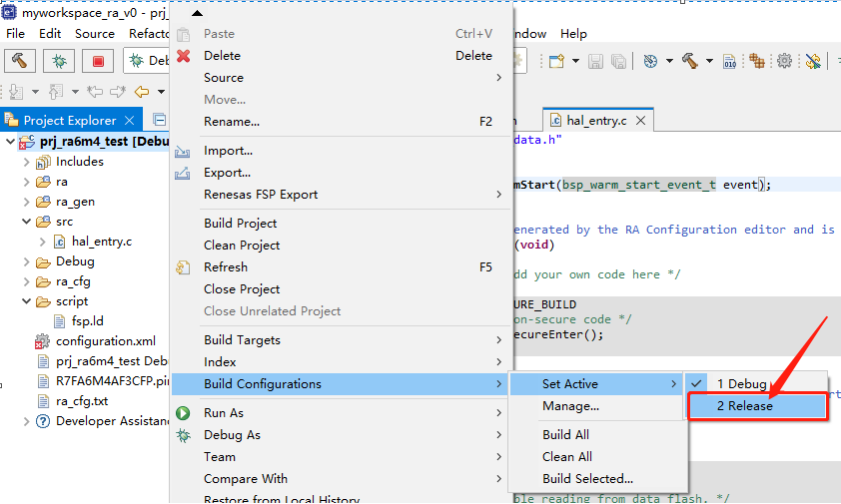Close the hal_entry.c editor tab
This screenshot has width=841, height=504.
point(640,121)
